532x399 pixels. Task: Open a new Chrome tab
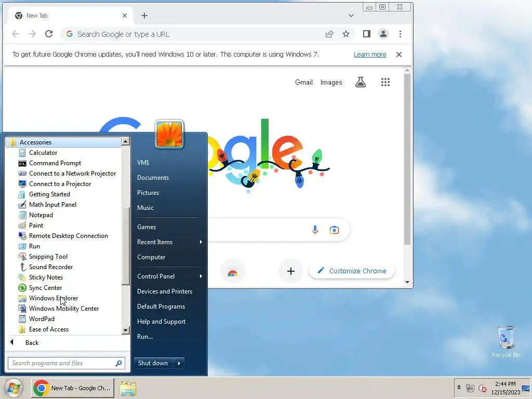point(144,16)
